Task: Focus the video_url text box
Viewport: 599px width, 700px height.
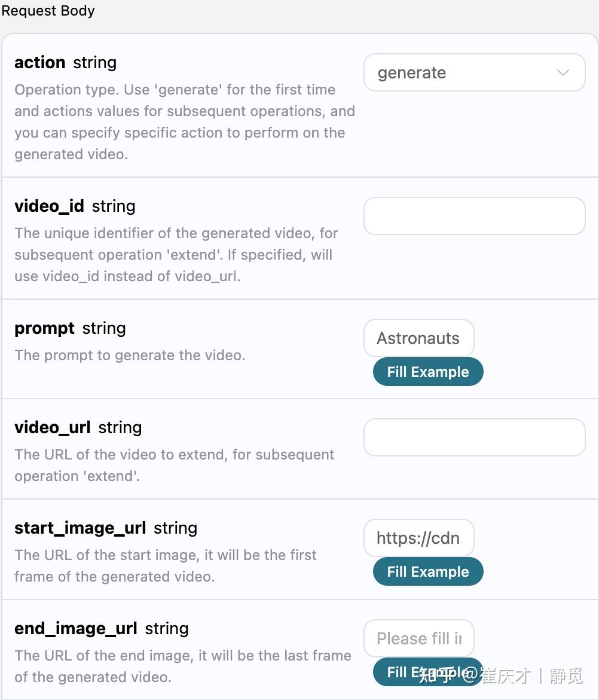Action: (474, 437)
